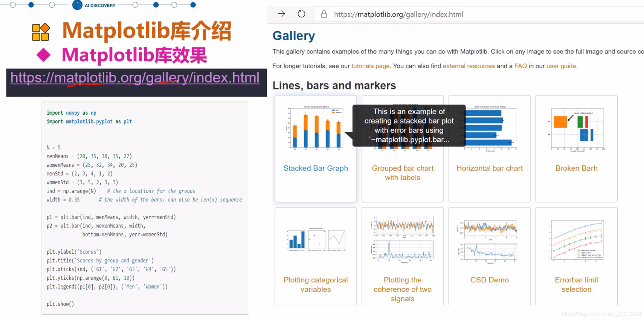Screen dimensions: 644x320
Task: Click the womenStd assignment code line
Action: click(x=82, y=182)
